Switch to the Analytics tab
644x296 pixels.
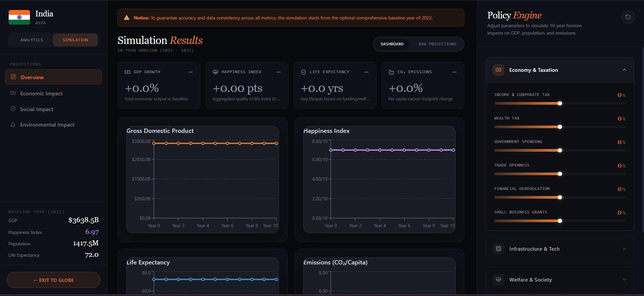pos(32,40)
